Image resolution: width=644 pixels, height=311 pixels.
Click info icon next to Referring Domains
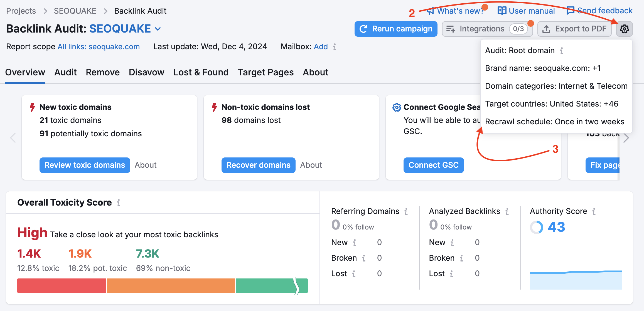(406, 211)
